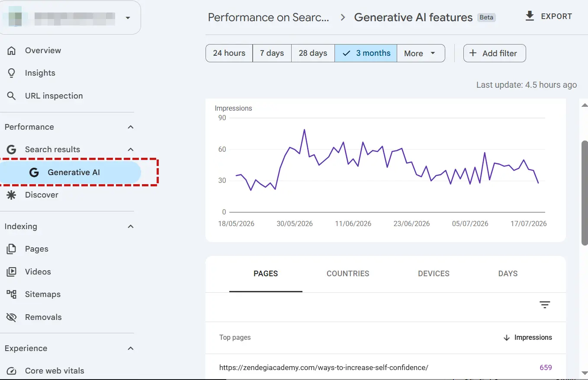Switch to the Countries tab
This screenshot has height=380, width=588.
tap(348, 274)
